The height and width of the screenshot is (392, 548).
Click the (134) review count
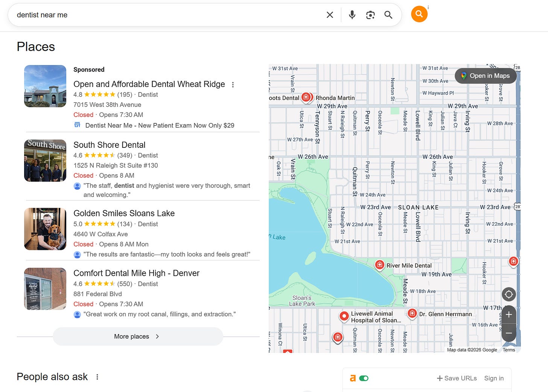[x=125, y=224]
